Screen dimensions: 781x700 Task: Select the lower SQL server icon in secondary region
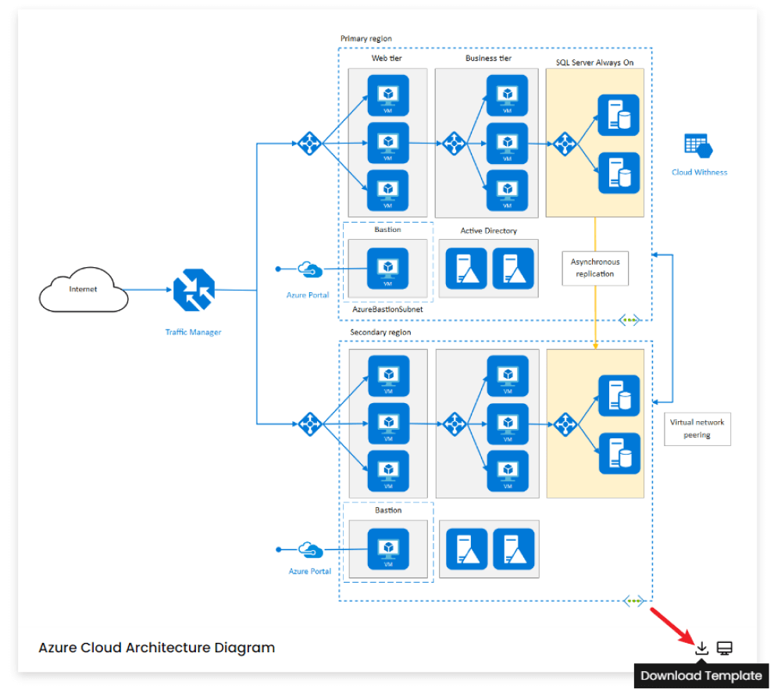(619, 453)
